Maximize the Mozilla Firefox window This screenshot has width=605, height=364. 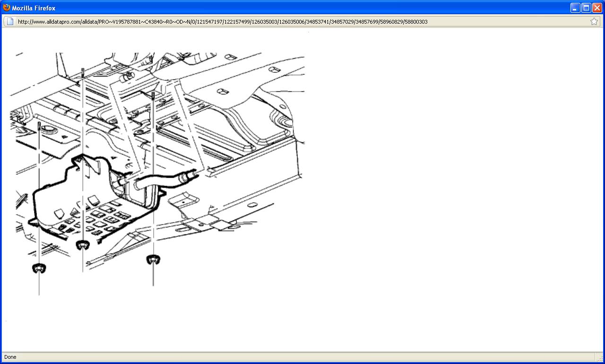point(586,8)
